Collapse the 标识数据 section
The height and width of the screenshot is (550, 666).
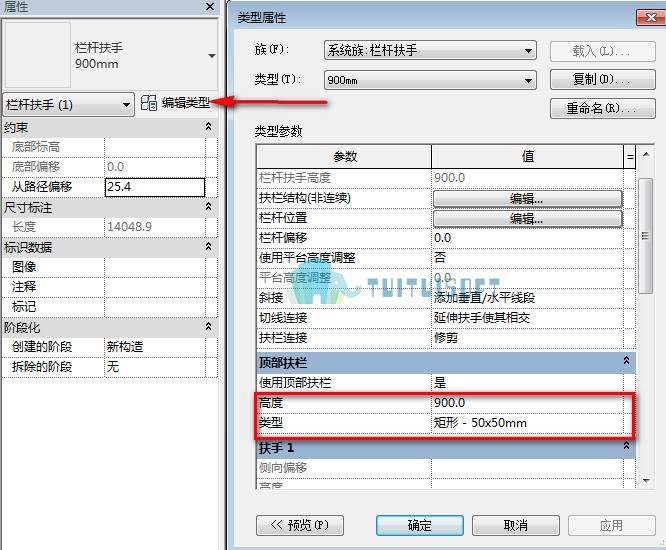coord(208,246)
